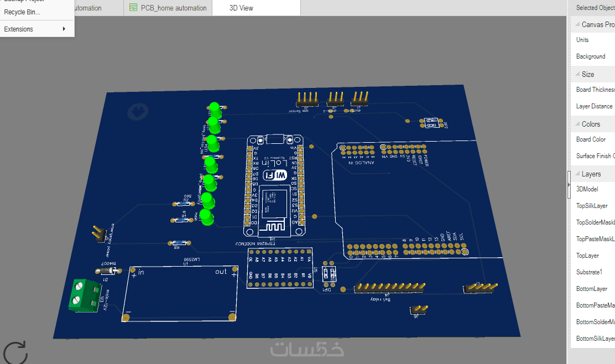Switch to the PCB_home automation tab
Viewport: 615px width, 364px height.
tap(168, 8)
